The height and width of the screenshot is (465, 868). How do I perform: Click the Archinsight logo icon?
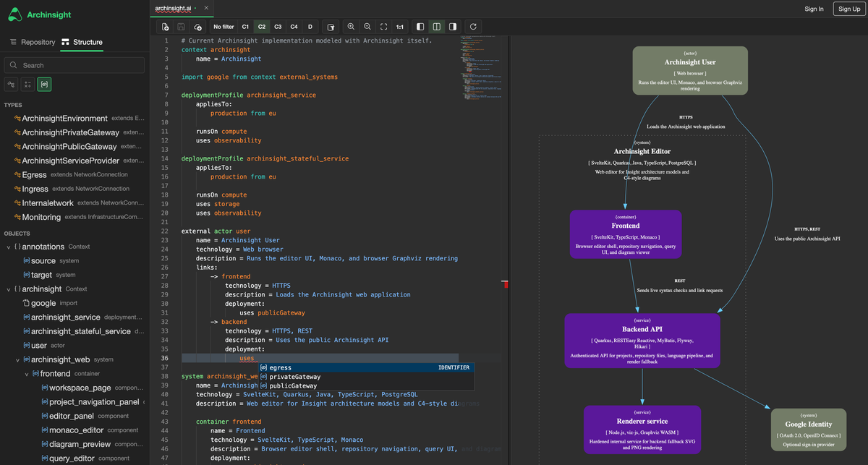[x=15, y=14]
